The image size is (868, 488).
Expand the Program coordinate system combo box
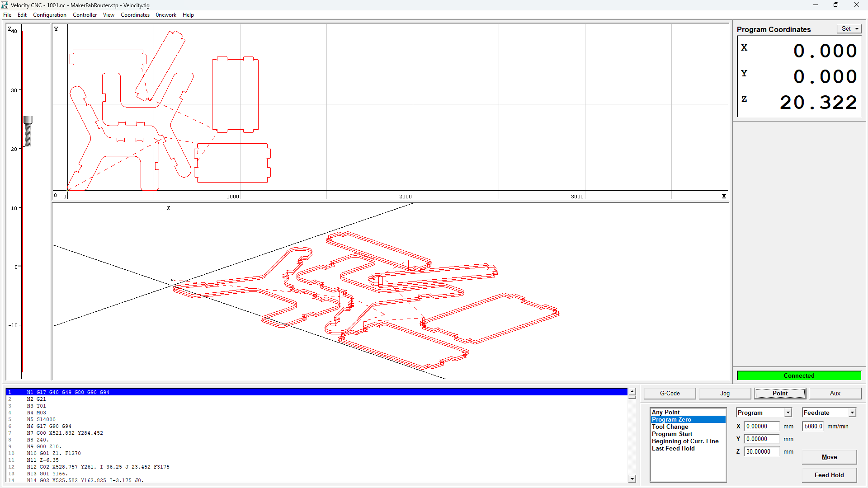(788, 413)
